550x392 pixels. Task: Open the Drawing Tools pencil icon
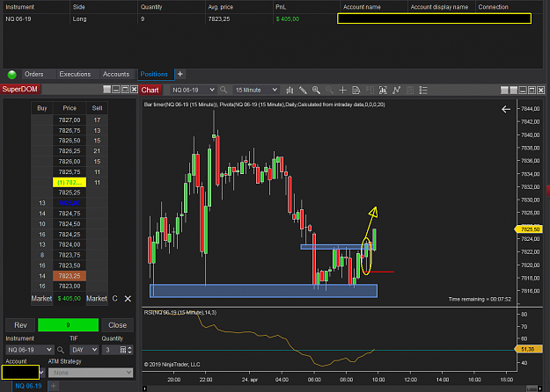(x=303, y=90)
